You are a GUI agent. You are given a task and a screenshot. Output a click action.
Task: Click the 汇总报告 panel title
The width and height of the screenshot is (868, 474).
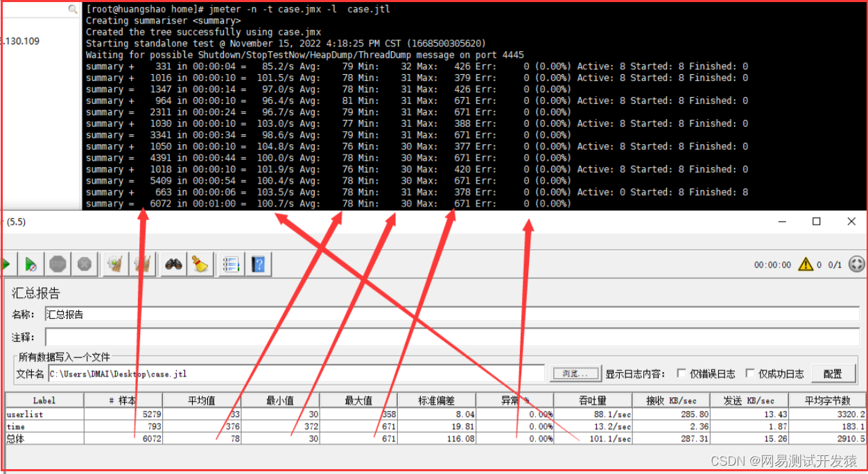[x=36, y=293]
